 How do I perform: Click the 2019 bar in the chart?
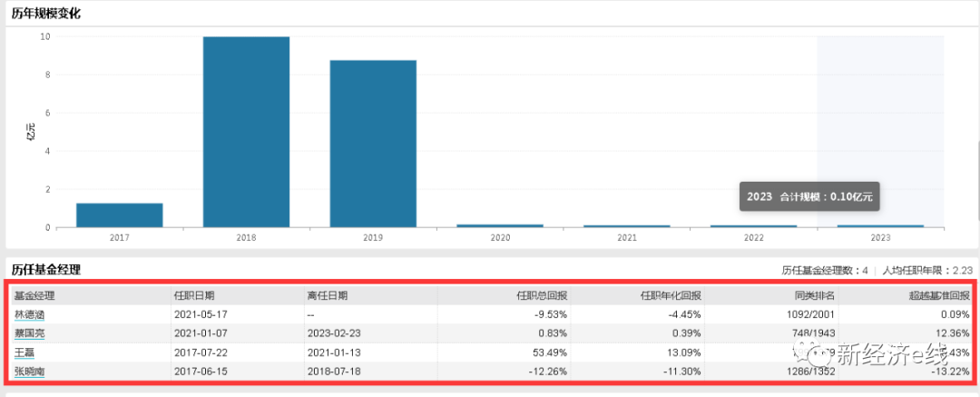pyautogui.click(x=373, y=144)
